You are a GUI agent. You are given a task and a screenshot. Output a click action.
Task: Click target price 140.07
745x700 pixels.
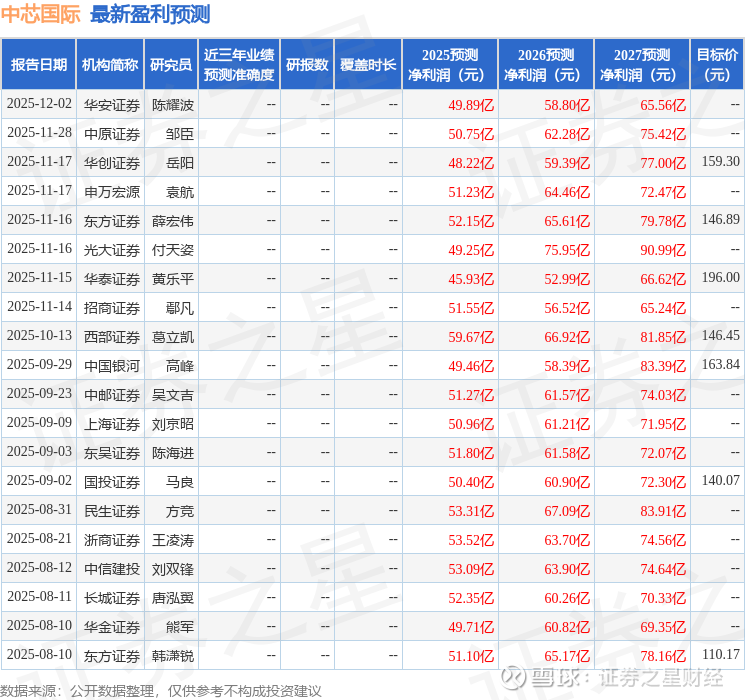pyautogui.click(x=721, y=480)
